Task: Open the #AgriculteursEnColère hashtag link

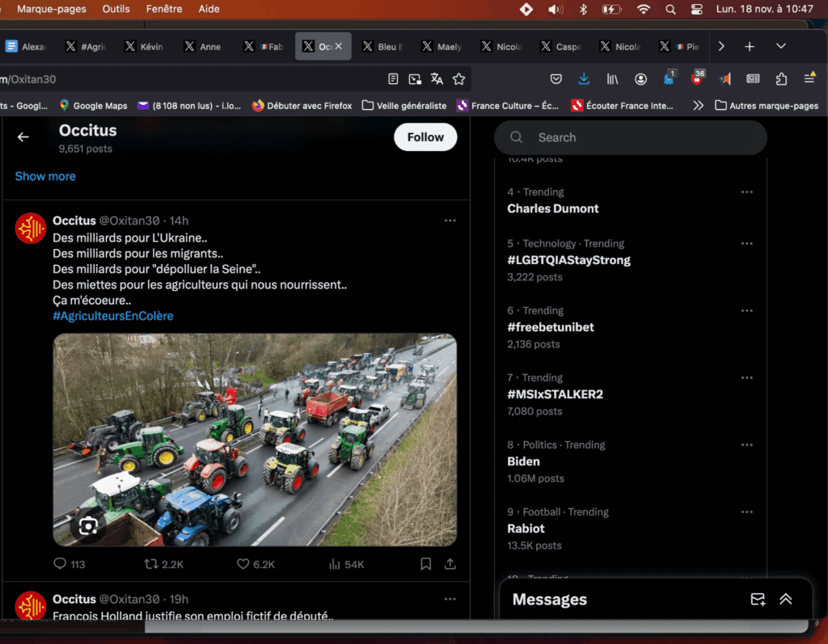Action: [113, 316]
